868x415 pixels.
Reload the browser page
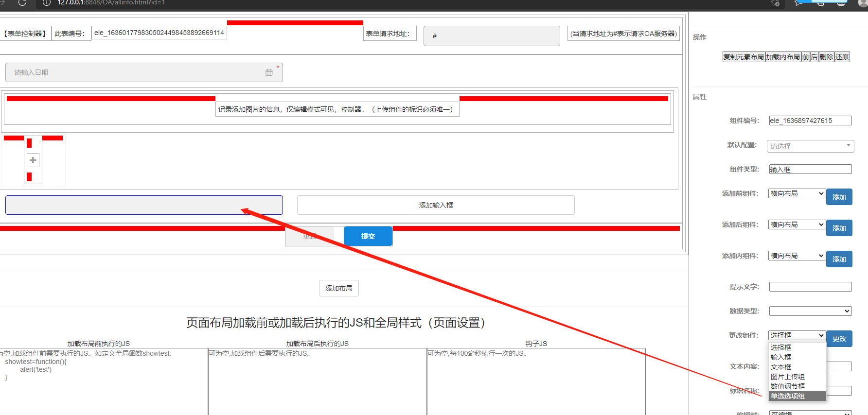[22, 2]
